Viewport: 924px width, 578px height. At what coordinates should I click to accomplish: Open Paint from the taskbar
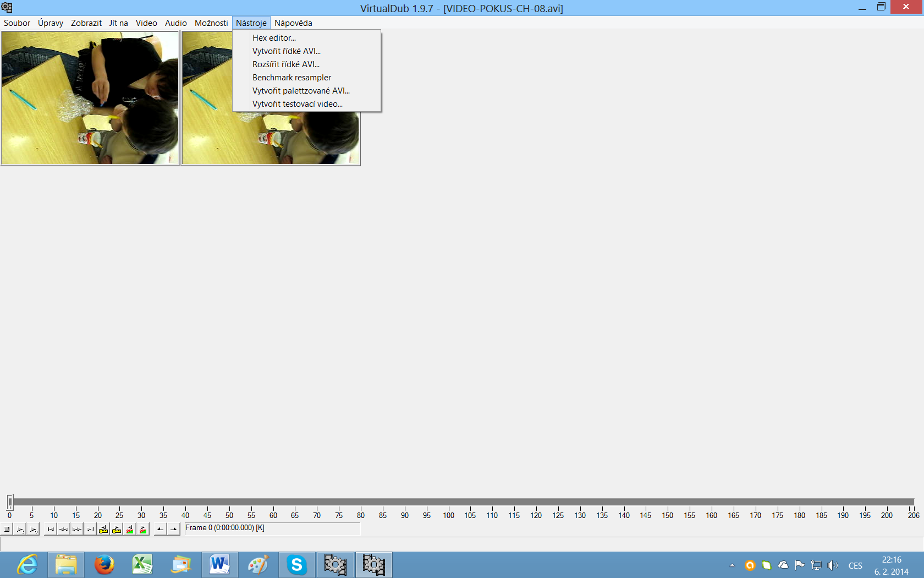258,565
